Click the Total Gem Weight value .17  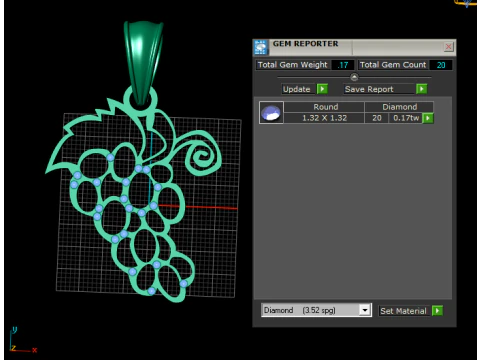pyautogui.click(x=343, y=65)
